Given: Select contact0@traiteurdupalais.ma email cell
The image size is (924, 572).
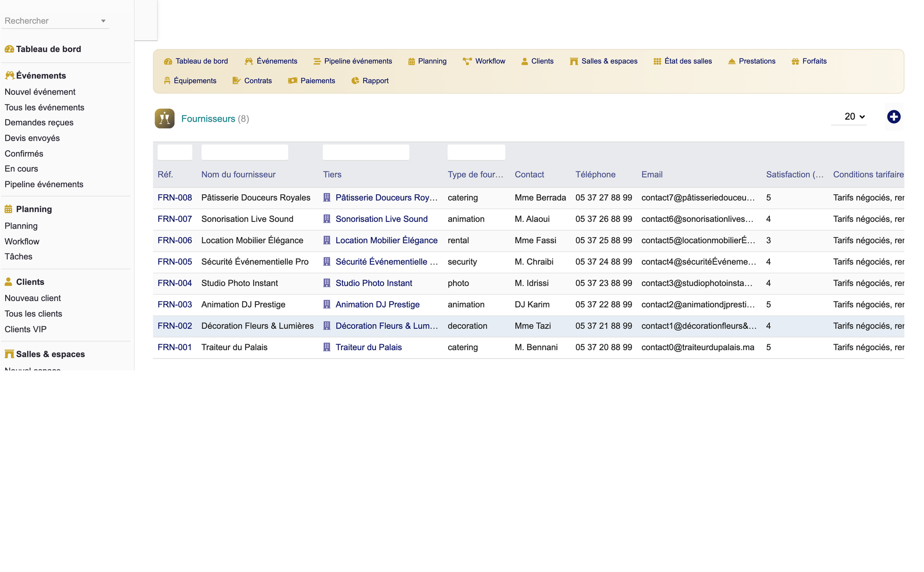Looking at the screenshot, I should 698,347.
